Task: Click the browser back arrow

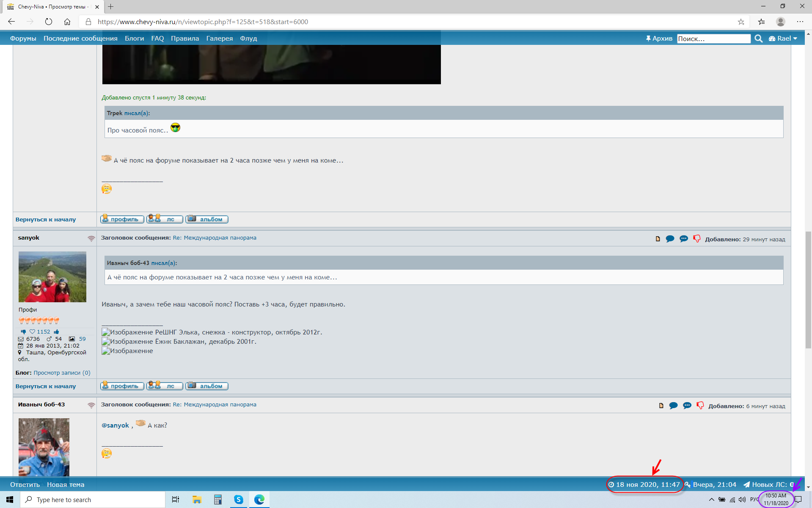Action: [x=11, y=22]
